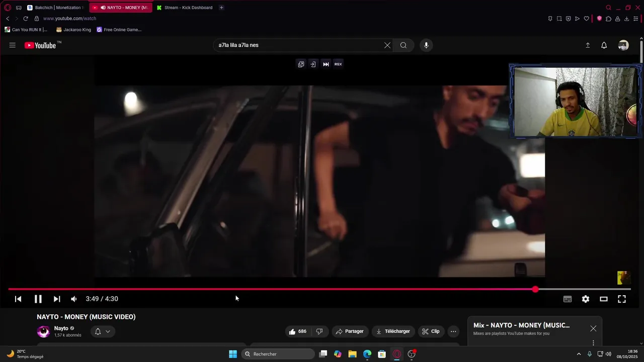Select the NAYTO - MONEY browser tab
Viewport: 644px width, 362px height.
[x=121, y=8]
